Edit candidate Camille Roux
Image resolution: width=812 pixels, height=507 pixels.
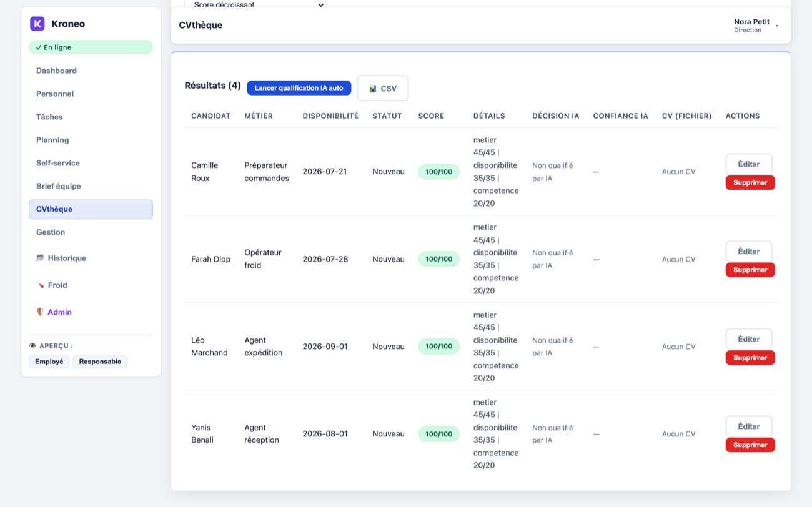pyautogui.click(x=749, y=164)
